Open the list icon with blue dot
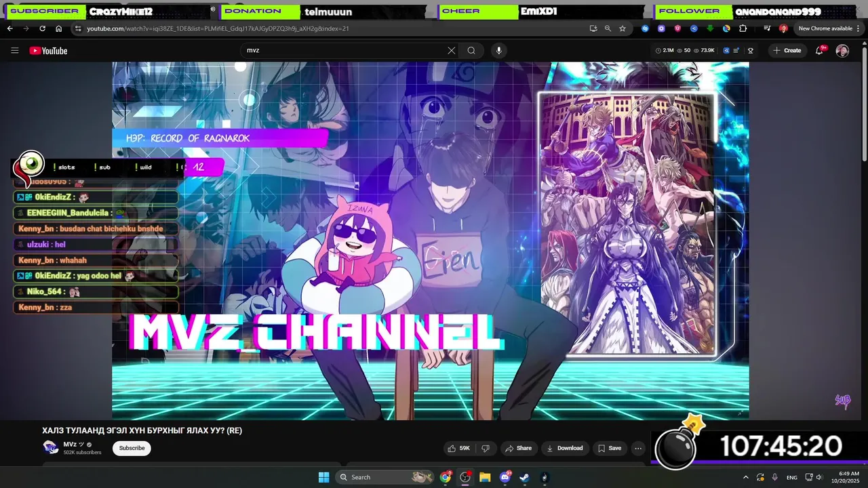 [x=737, y=50]
